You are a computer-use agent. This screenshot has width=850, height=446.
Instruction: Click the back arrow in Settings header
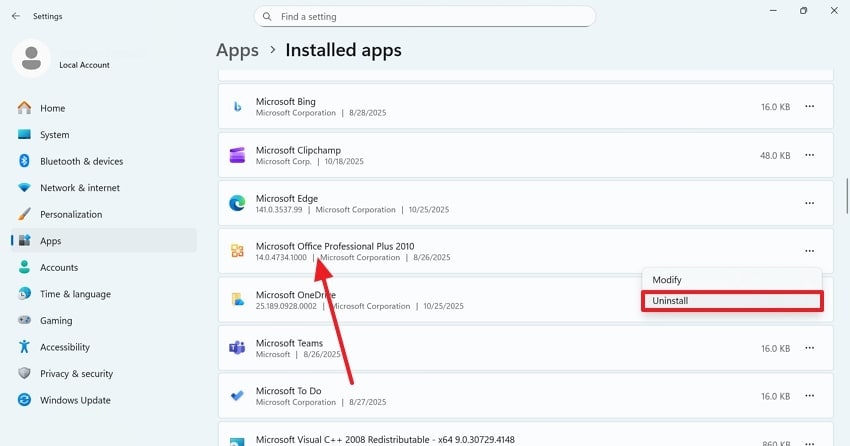coord(16,16)
